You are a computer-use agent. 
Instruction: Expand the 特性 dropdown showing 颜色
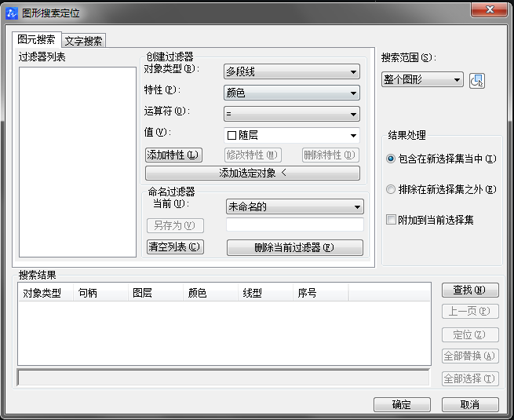(291, 93)
